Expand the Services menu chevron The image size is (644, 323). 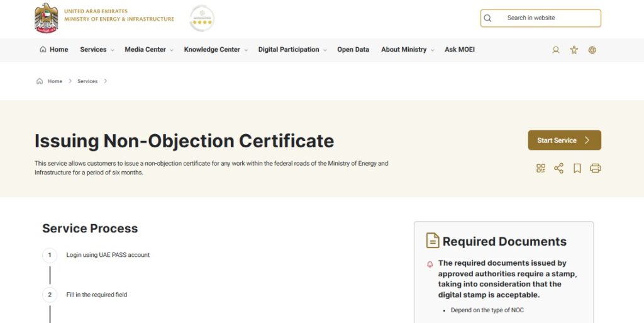[112, 50]
